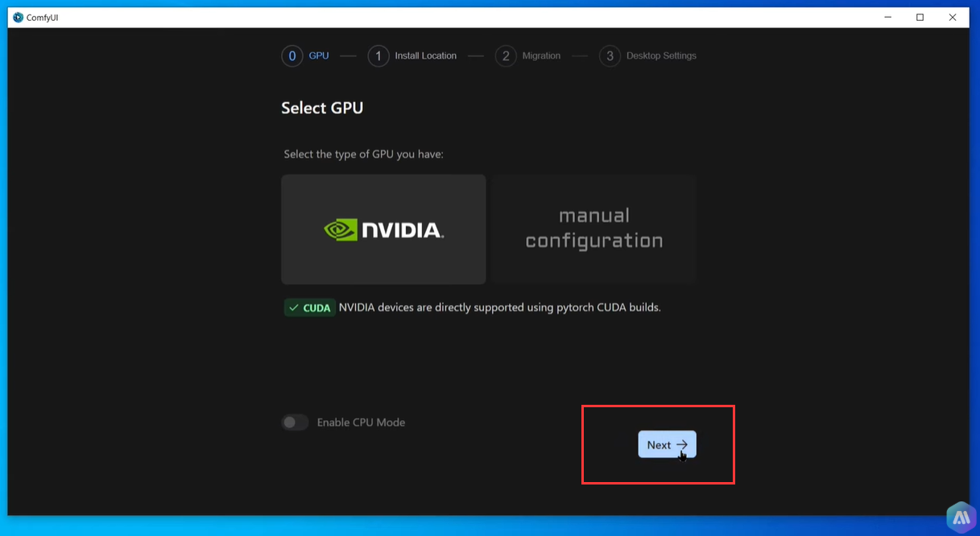The height and width of the screenshot is (536, 980).
Task: Open the Install Location step
Action: (412, 56)
